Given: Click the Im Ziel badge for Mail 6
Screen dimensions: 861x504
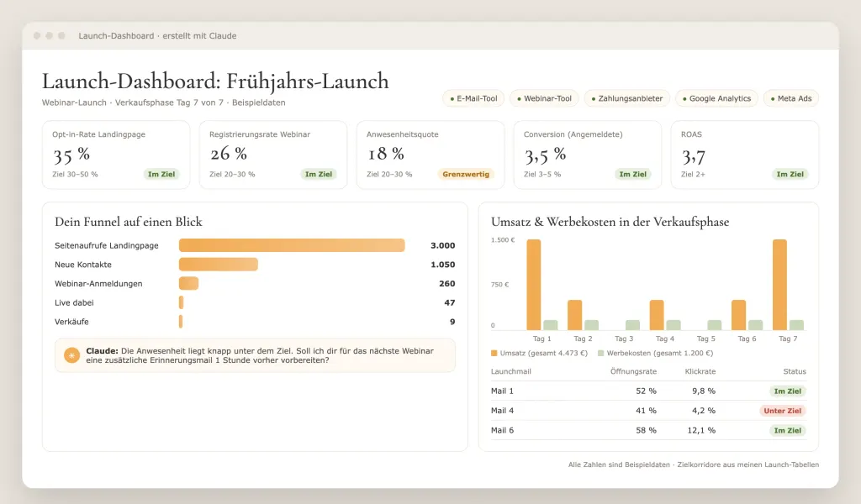Looking at the screenshot, I should click(787, 431).
